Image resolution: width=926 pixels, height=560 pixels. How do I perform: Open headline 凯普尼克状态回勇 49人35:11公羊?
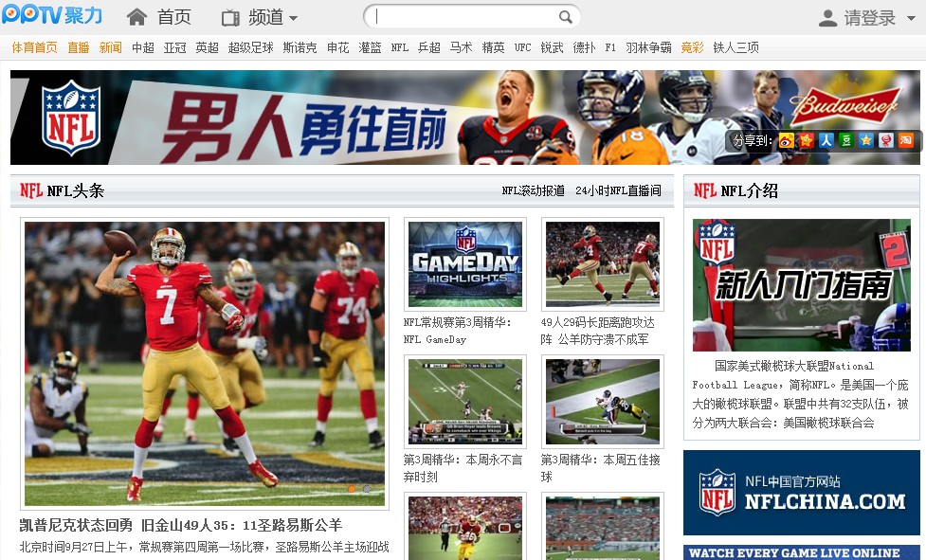click(x=181, y=525)
